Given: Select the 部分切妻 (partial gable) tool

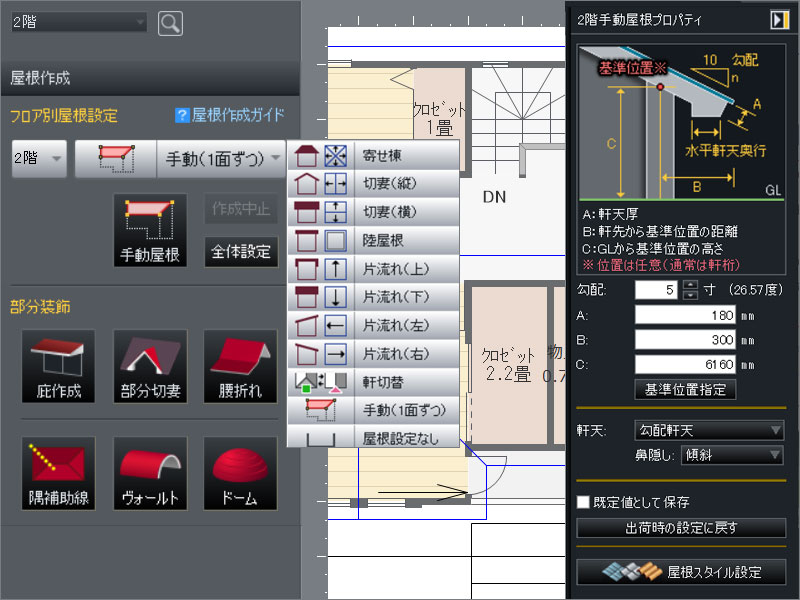Looking at the screenshot, I should point(149,367).
